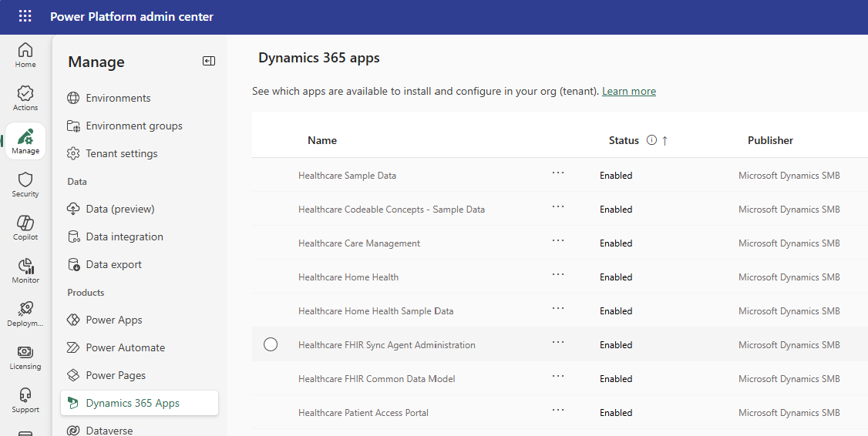Open Monitor in the left rail
Viewport: 868px width, 436px height.
coord(25,270)
